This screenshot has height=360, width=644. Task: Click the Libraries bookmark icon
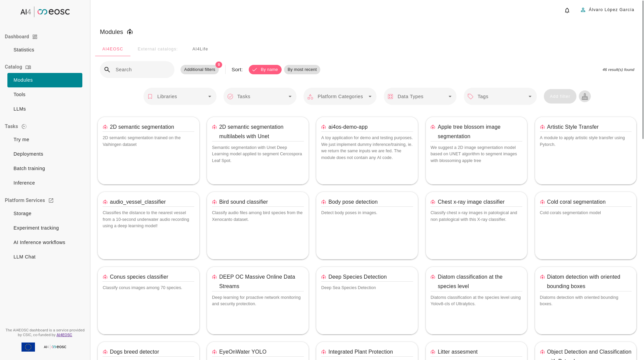click(150, 96)
